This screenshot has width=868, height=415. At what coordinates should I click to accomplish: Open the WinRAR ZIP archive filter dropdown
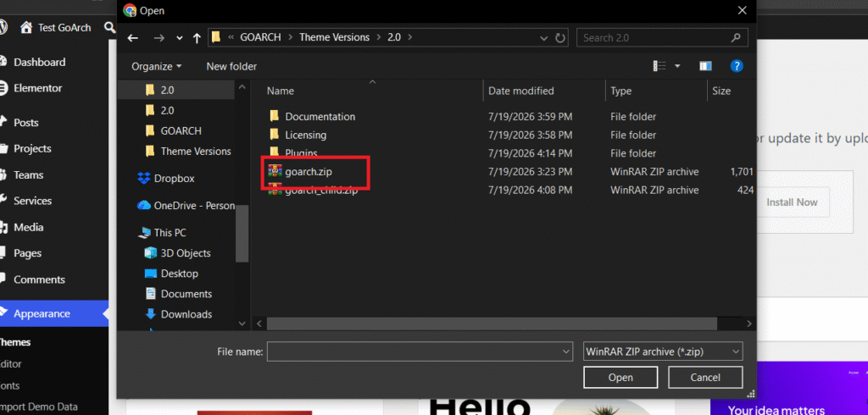point(663,351)
